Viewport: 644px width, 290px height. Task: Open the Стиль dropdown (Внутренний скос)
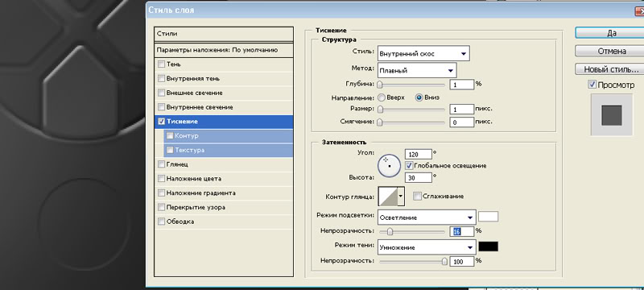[x=423, y=53]
